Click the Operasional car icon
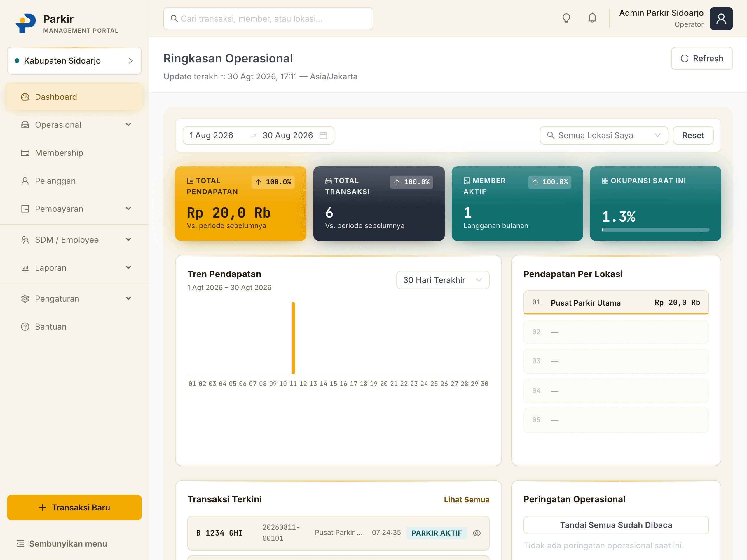The width and height of the screenshot is (747, 560). tap(25, 125)
